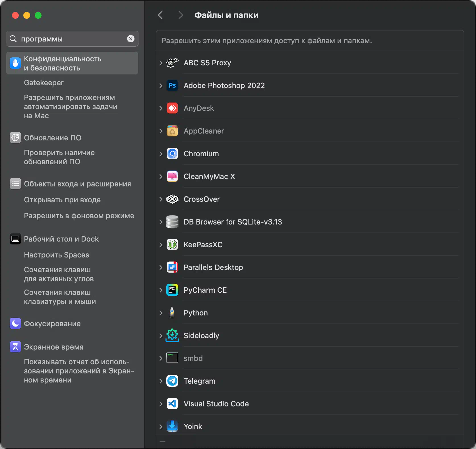Expand the Visual Studio Code row chevron

[x=161, y=404]
